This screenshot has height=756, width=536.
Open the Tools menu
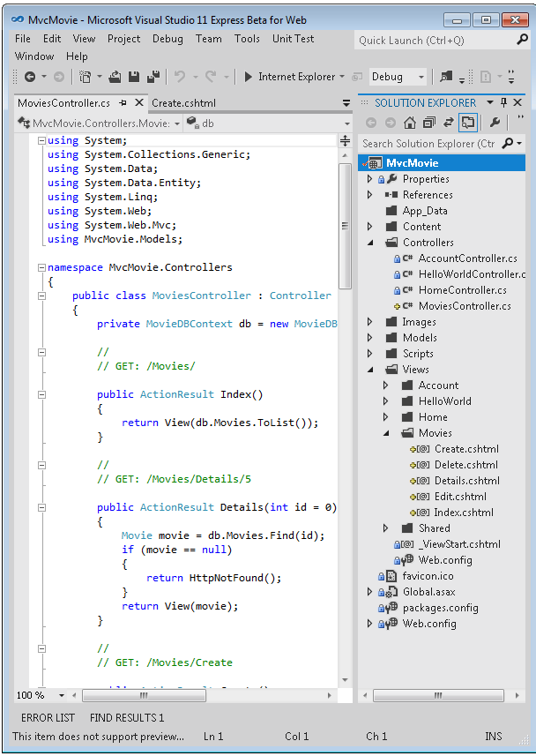click(x=247, y=39)
